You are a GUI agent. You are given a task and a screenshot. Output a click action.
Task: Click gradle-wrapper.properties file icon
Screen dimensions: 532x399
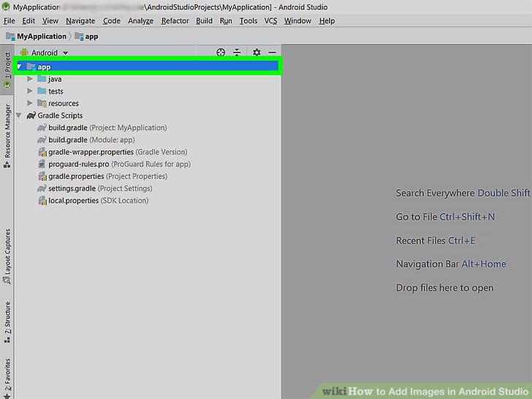pos(42,152)
